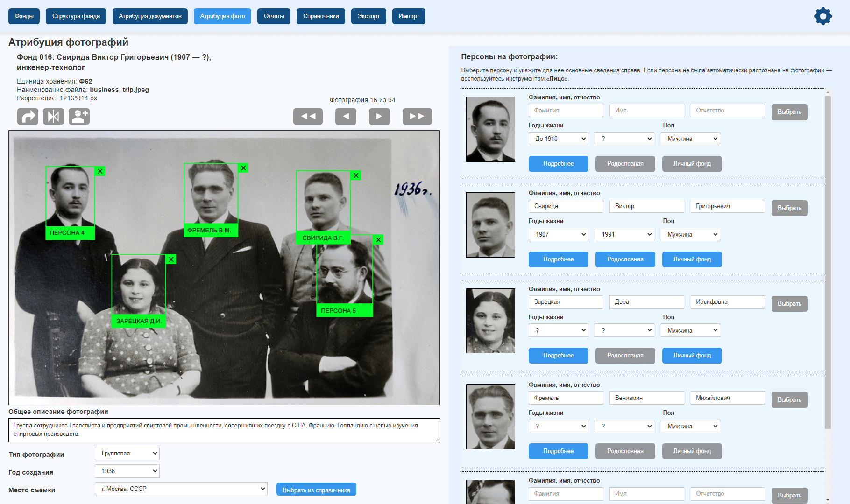Open Личный фонд for Зарецкая
The height and width of the screenshot is (504, 850).
pos(692,356)
